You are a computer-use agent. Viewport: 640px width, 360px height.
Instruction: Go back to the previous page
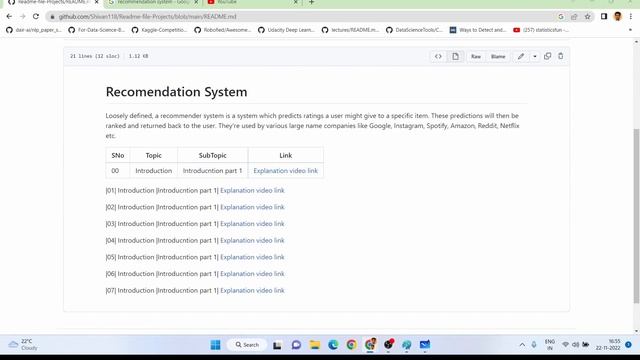coord(9,16)
